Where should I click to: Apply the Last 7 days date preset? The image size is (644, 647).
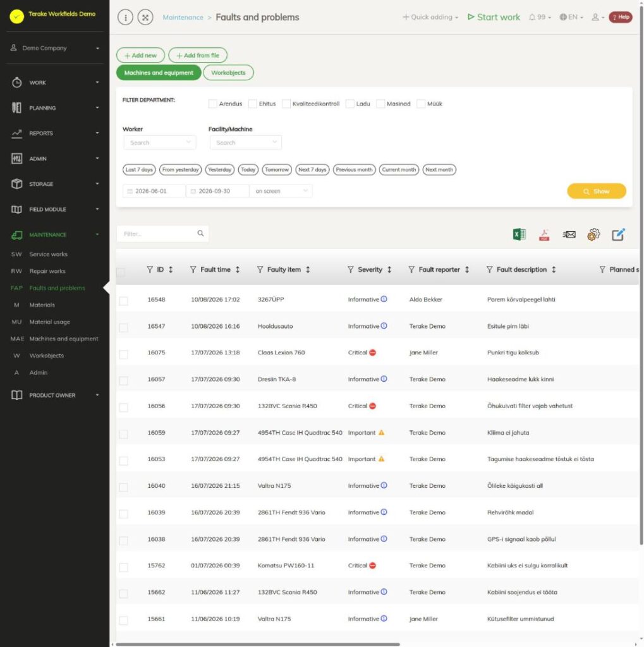pyautogui.click(x=139, y=169)
